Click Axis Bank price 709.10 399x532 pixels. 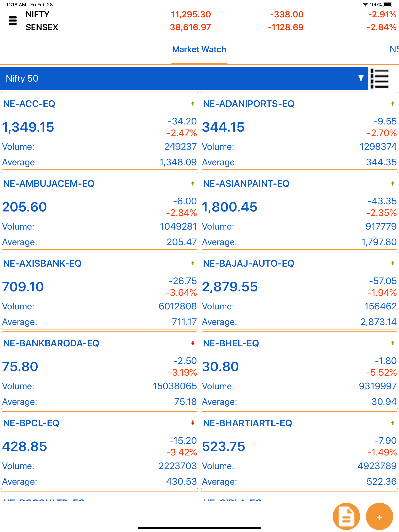23,287
